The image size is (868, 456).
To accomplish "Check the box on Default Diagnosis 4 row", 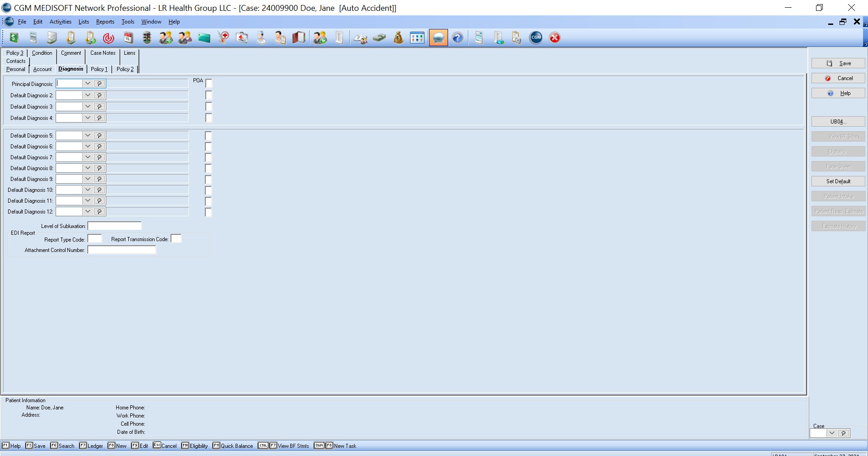I will tap(208, 118).
